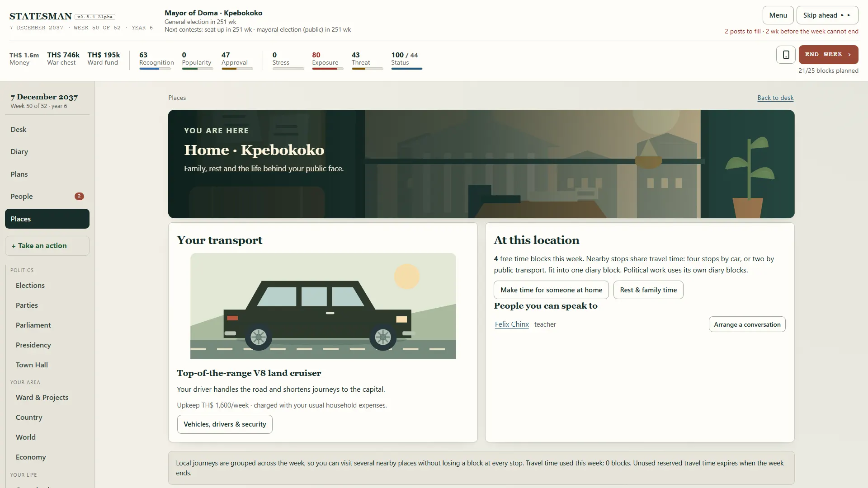Image resolution: width=868 pixels, height=488 pixels.
Task: Open the Presidency page
Action: (33, 345)
